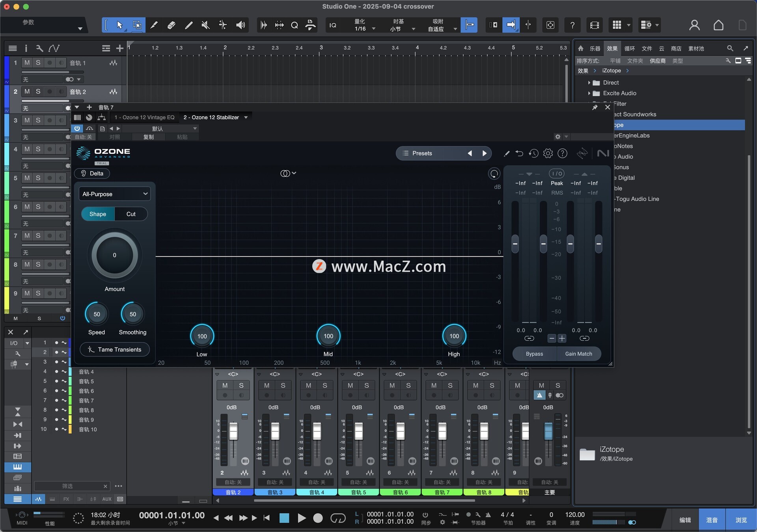Open All-Purpose mode dropdown
Viewport: 757px width, 532px height.
[114, 194]
